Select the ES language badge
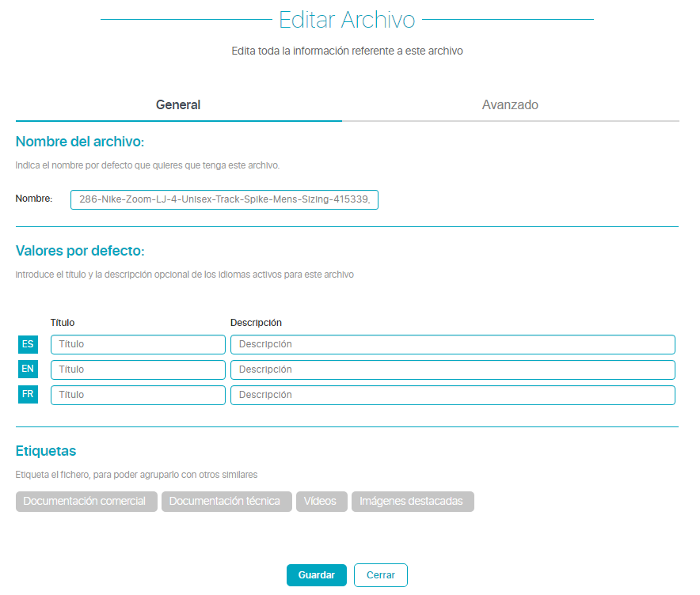Screen dimensions: 700x595 [28, 344]
